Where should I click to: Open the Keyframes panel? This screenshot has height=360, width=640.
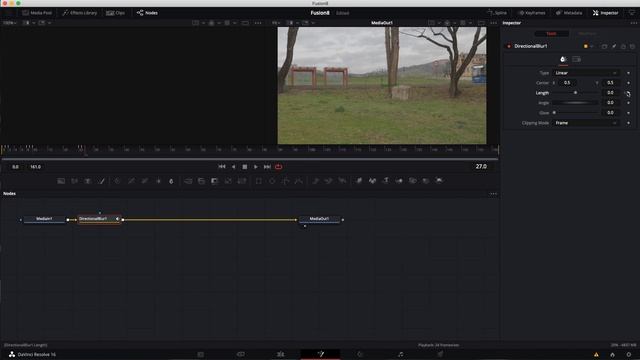coord(532,13)
